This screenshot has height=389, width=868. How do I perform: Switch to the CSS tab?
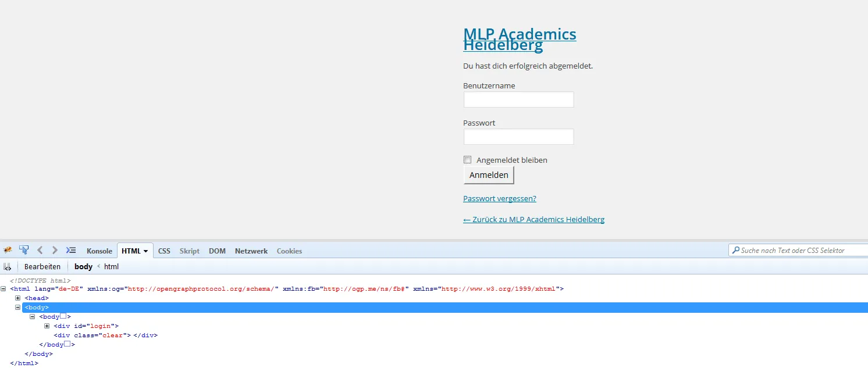(164, 251)
